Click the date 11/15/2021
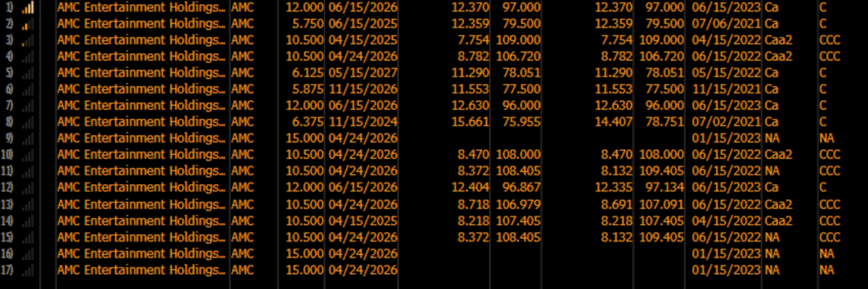868x289 pixels. pyautogui.click(x=726, y=90)
